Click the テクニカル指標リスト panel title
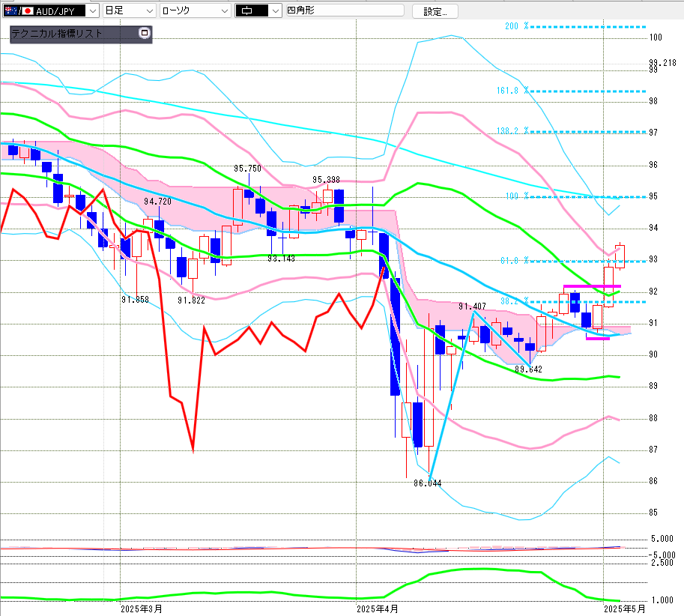 coord(57,33)
